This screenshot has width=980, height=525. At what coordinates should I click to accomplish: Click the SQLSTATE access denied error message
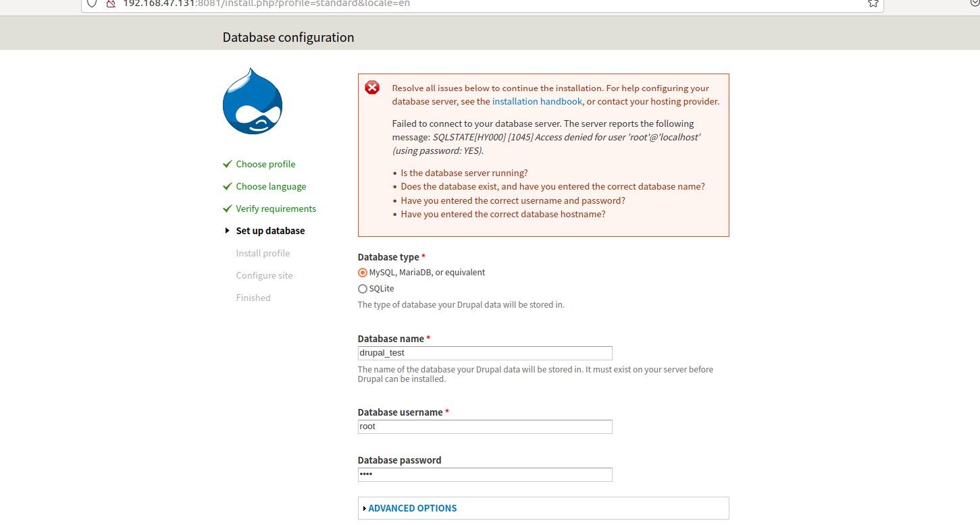tap(546, 144)
